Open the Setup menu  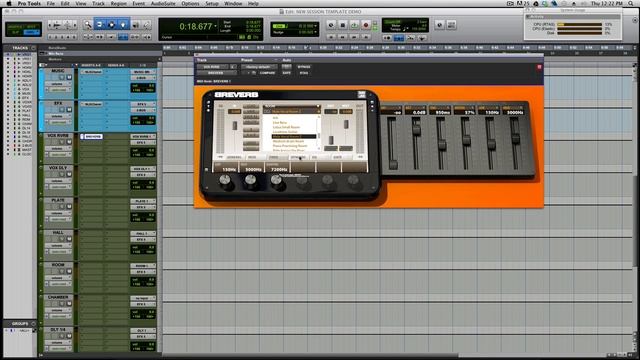pyautogui.click(x=212, y=3)
